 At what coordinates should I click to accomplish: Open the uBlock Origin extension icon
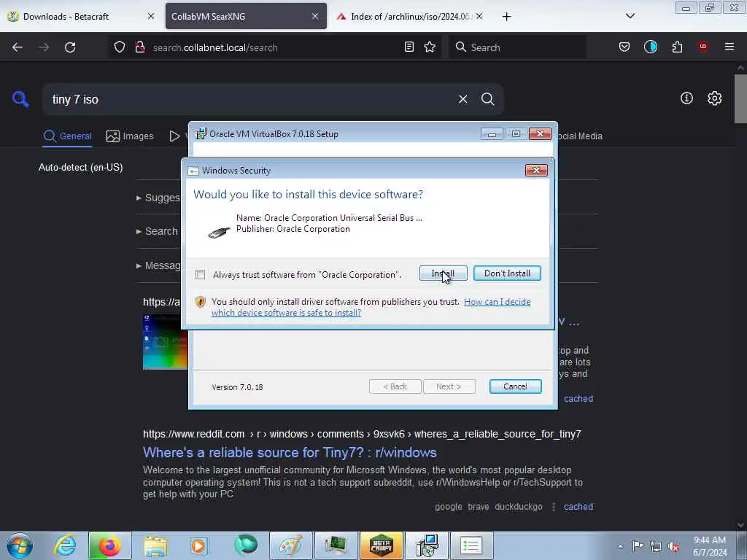(703, 47)
